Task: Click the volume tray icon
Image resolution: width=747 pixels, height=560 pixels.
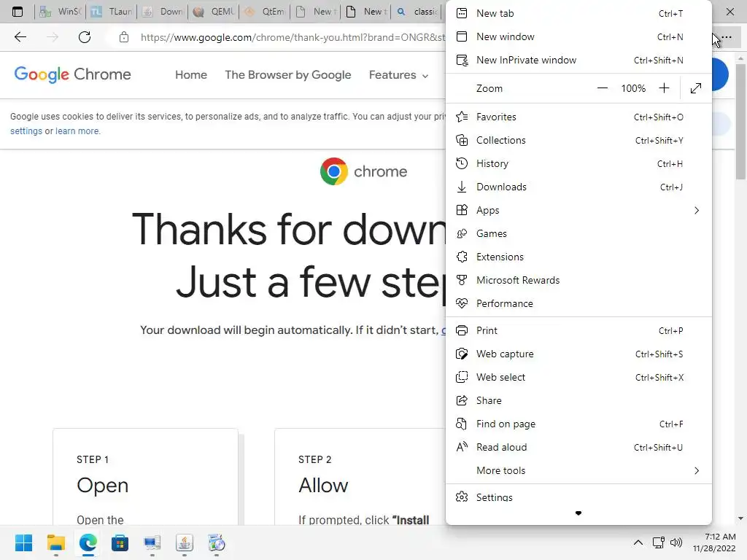Action: pos(676,542)
